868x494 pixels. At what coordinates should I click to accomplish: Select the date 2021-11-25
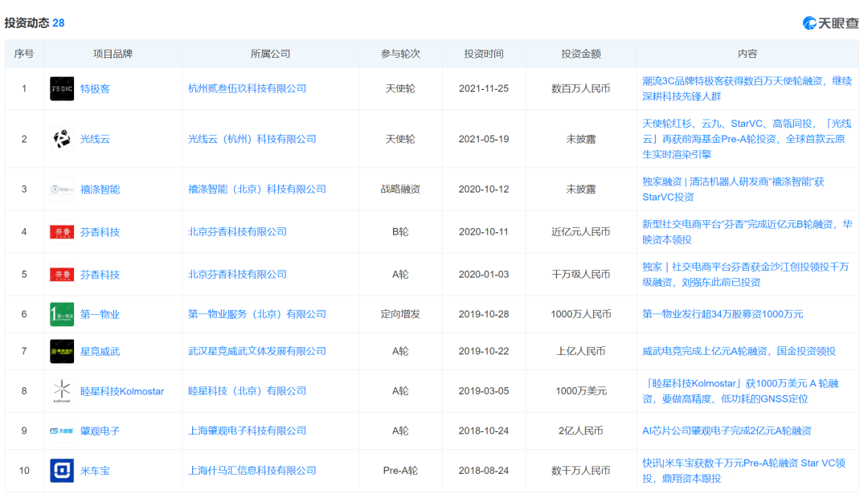click(x=484, y=88)
